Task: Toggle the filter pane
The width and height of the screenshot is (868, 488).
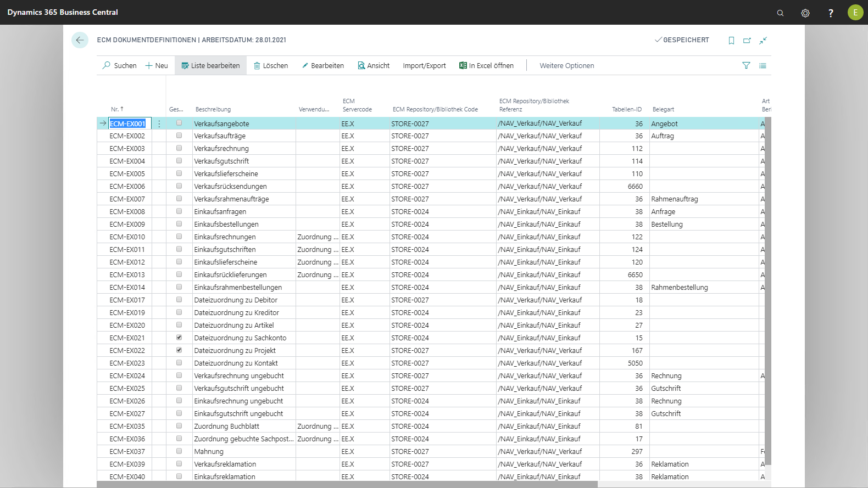Action: click(x=746, y=65)
